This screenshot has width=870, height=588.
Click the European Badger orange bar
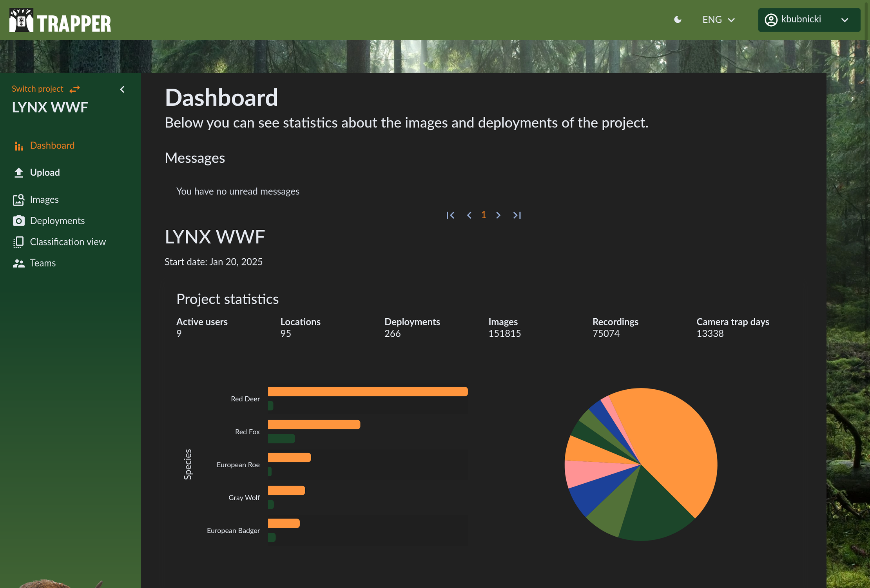click(x=284, y=523)
